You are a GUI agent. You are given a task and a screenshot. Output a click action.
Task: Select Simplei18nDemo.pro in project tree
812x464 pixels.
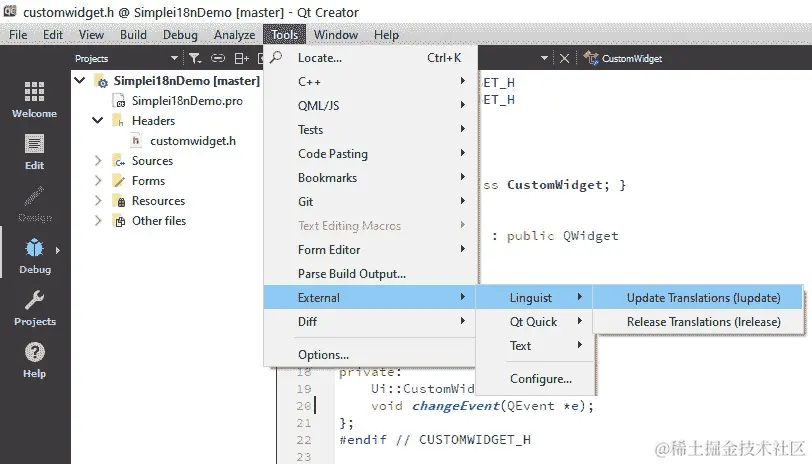187,101
